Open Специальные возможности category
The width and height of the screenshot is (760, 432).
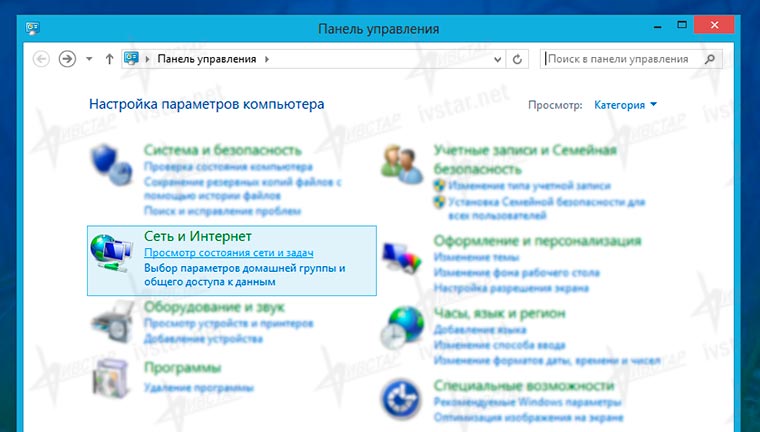click(x=524, y=385)
